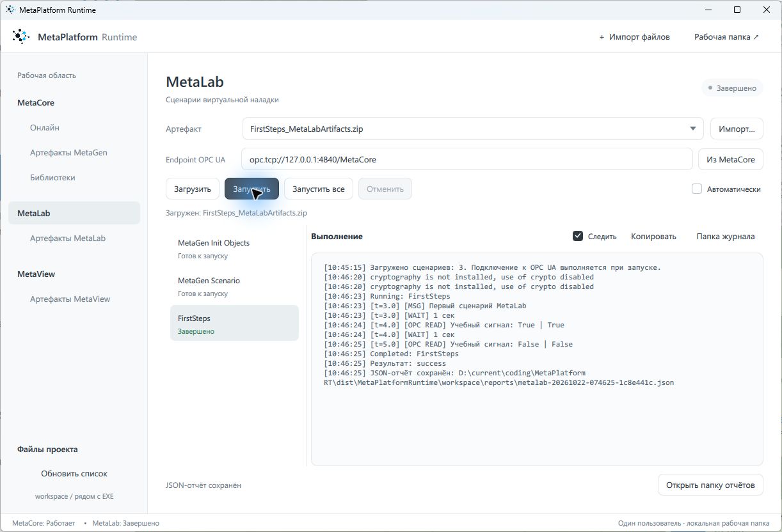
Task: Enable the Автоматически checkbox
Action: pos(697,189)
